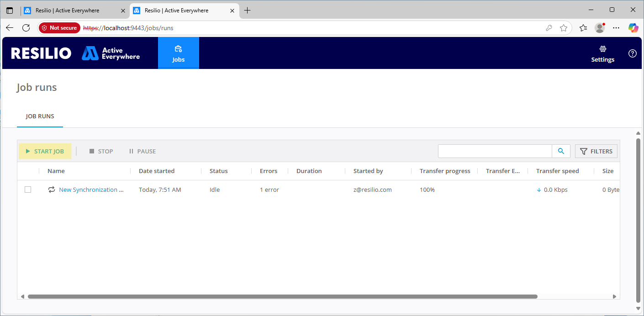Click the search magnifier button
The image size is (644, 316).
(x=561, y=151)
